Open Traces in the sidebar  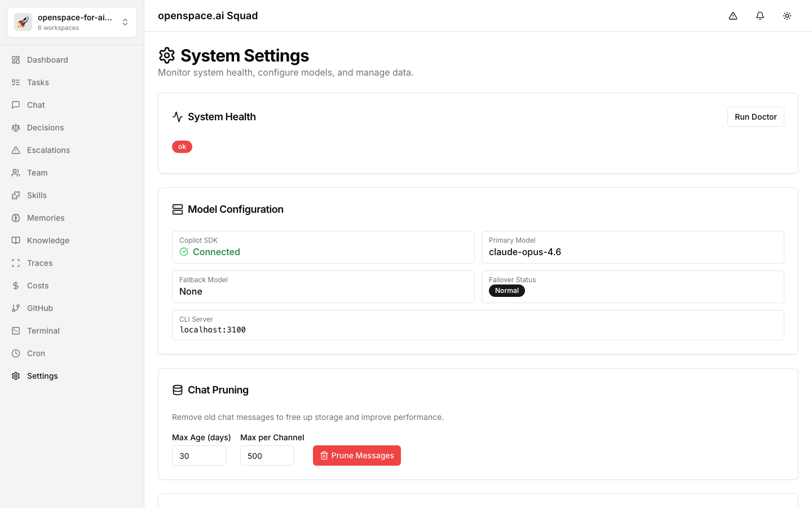39,263
